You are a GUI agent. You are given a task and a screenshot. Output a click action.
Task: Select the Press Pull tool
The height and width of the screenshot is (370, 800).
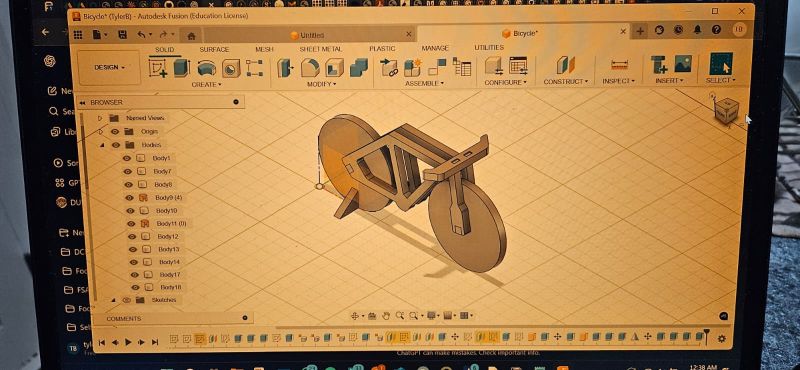(x=286, y=68)
